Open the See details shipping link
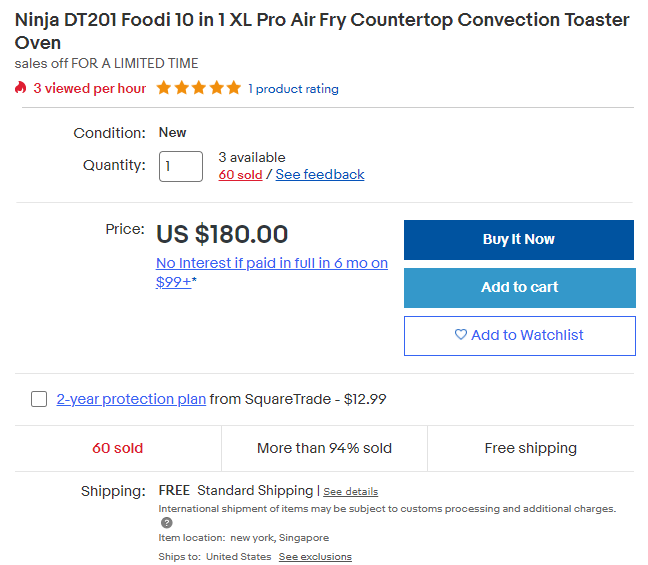This screenshot has width=648, height=565. 350,492
